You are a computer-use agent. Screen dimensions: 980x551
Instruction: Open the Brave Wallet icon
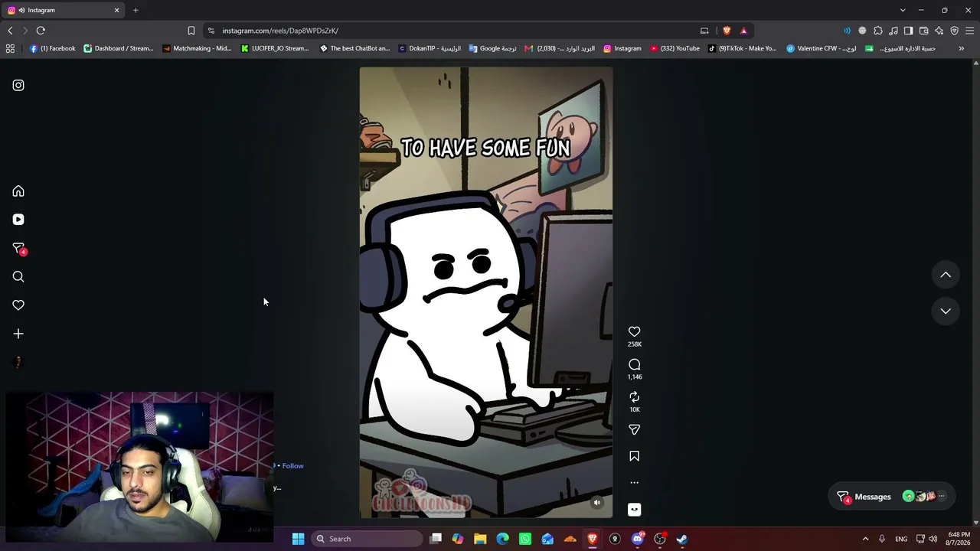pyautogui.click(x=924, y=31)
